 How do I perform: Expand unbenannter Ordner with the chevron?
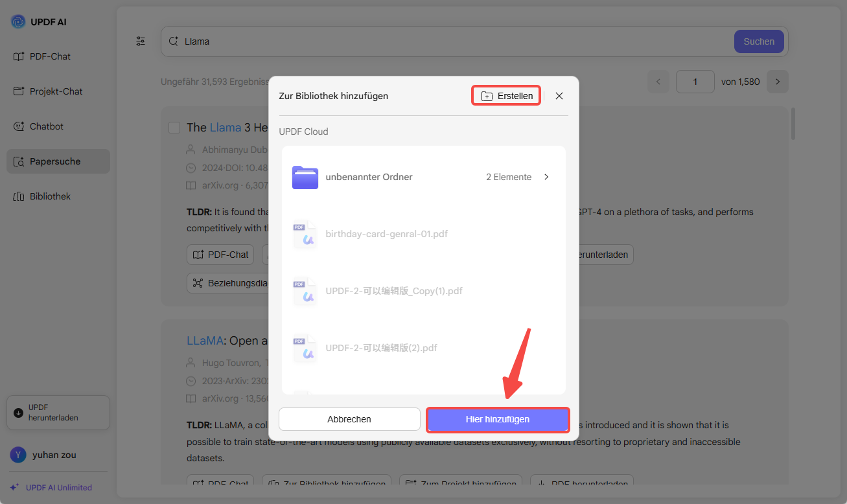(x=546, y=177)
